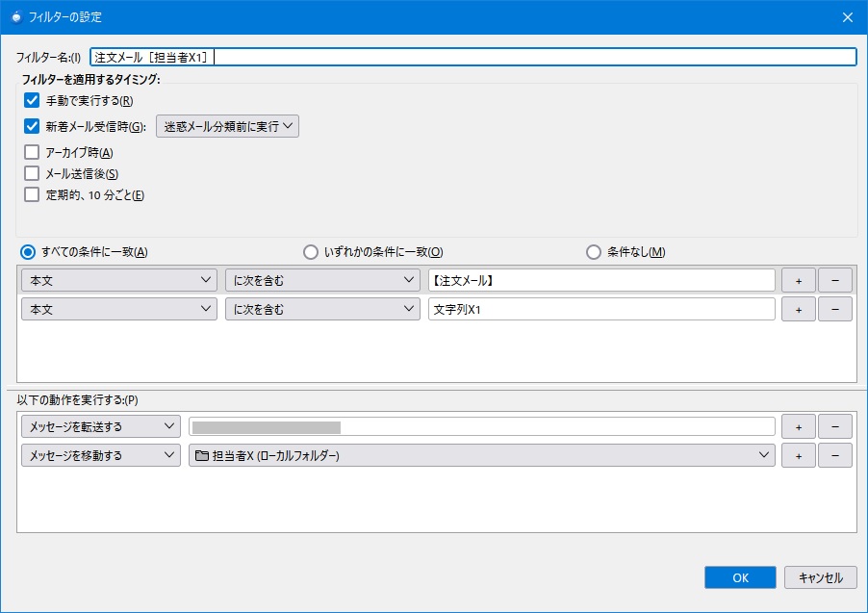Image resolution: width=868 pixels, height=613 pixels.
Task: Enable アーカイブ時 checkbox
Action: tap(32, 152)
